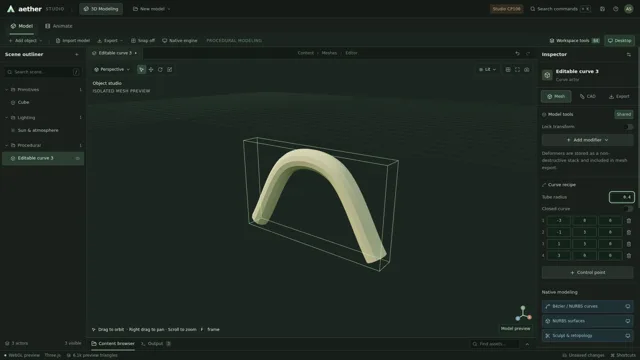Click the Aether logo
The height and width of the screenshot is (360, 640).
[24, 9]
